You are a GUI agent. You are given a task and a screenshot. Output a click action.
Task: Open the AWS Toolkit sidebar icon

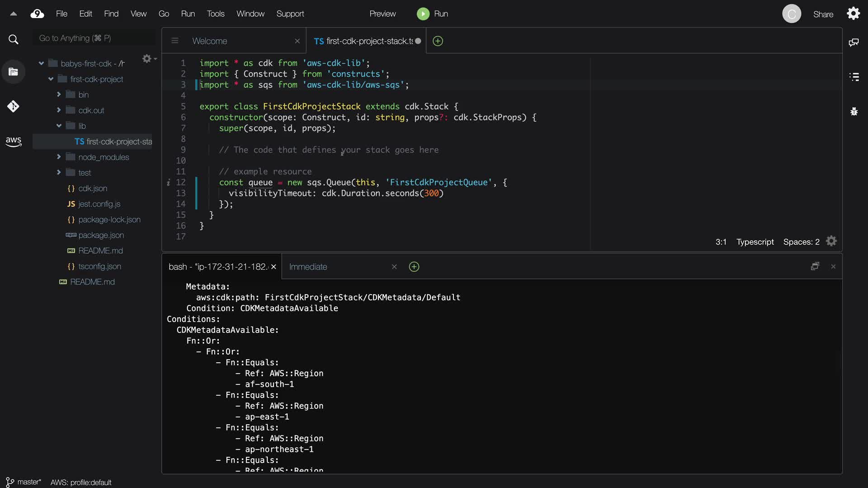tap(14, 141)
